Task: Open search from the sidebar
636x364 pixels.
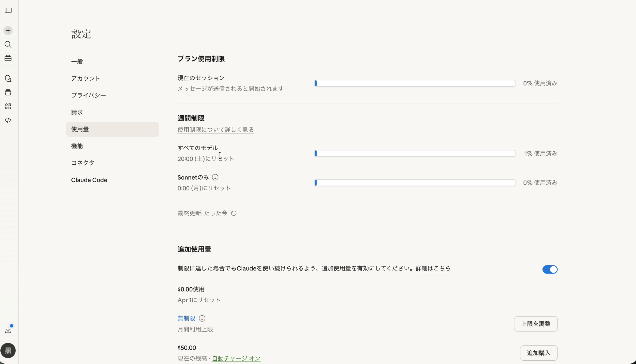Action: 8,45
